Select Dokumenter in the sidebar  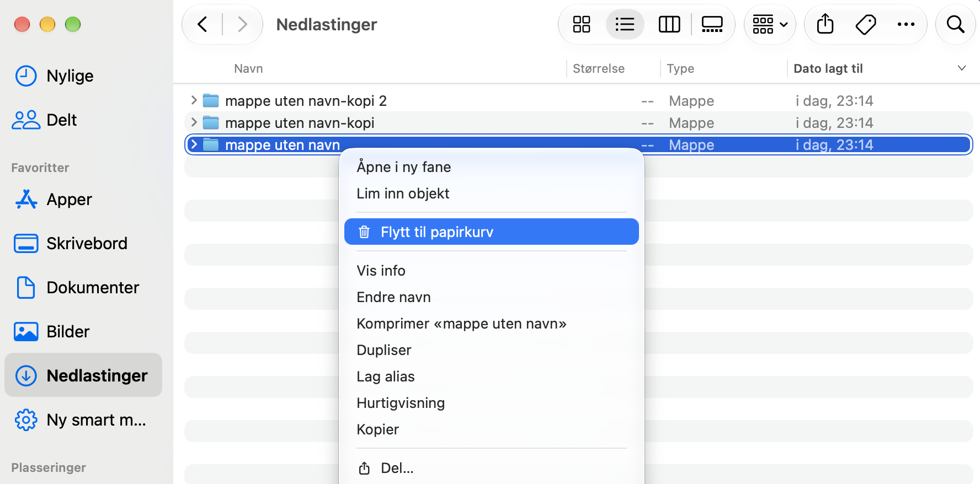click(83, 288)
